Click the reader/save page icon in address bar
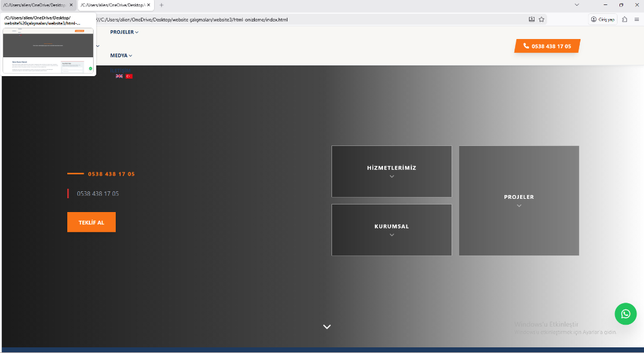Screen dimensions: 644x353 531,20
